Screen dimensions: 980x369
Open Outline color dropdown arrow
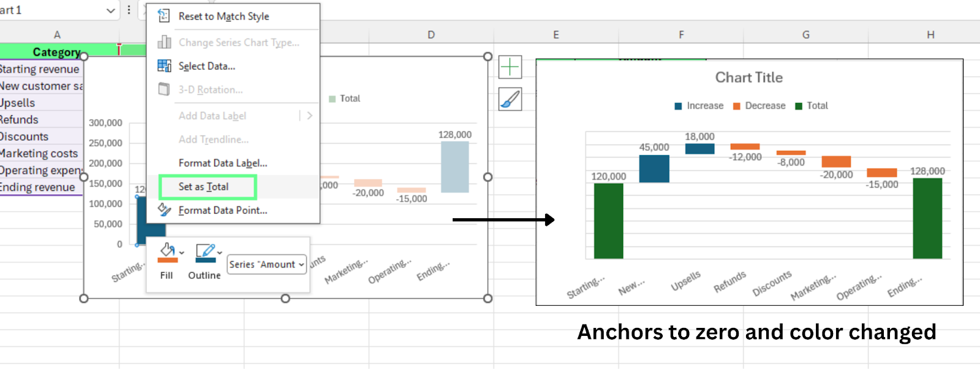pyautogui.click(x=219, y=253)
